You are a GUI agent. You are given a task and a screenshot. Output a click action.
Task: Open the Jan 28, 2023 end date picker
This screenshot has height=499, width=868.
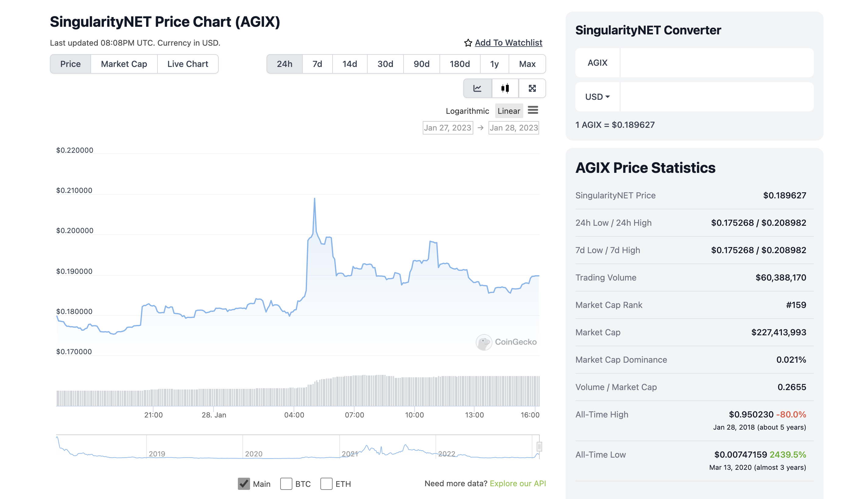(x=513, y=128)
